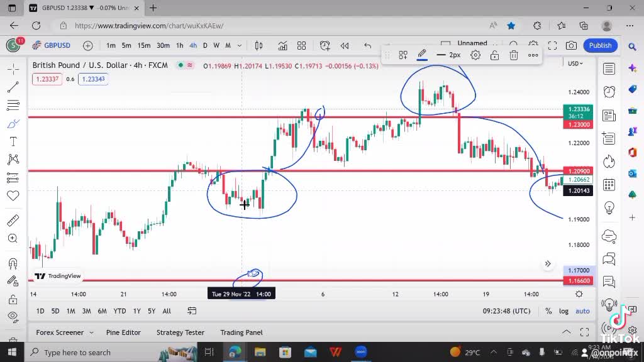Toggle magnet mode

(x=13, y=263)
